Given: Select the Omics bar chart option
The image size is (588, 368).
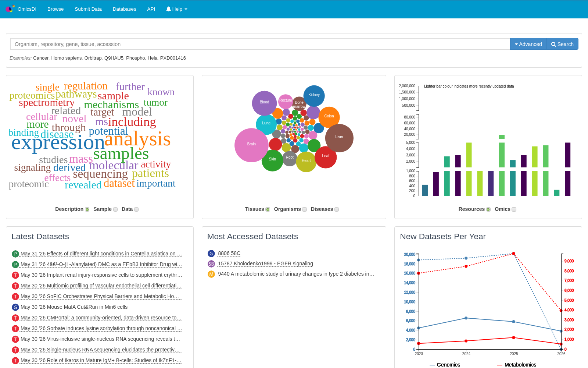Looking at the screenshot, I should pyautogui.click(x=514, y=209).
